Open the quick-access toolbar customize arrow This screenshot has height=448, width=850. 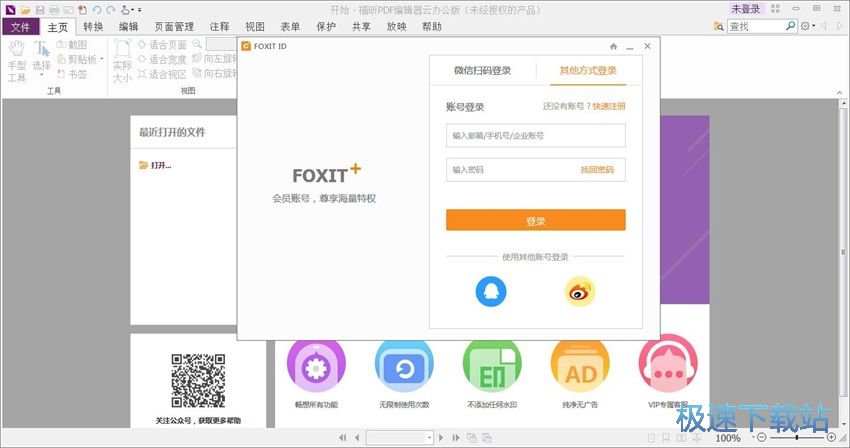pyautogui.click(x=139, y=10)
